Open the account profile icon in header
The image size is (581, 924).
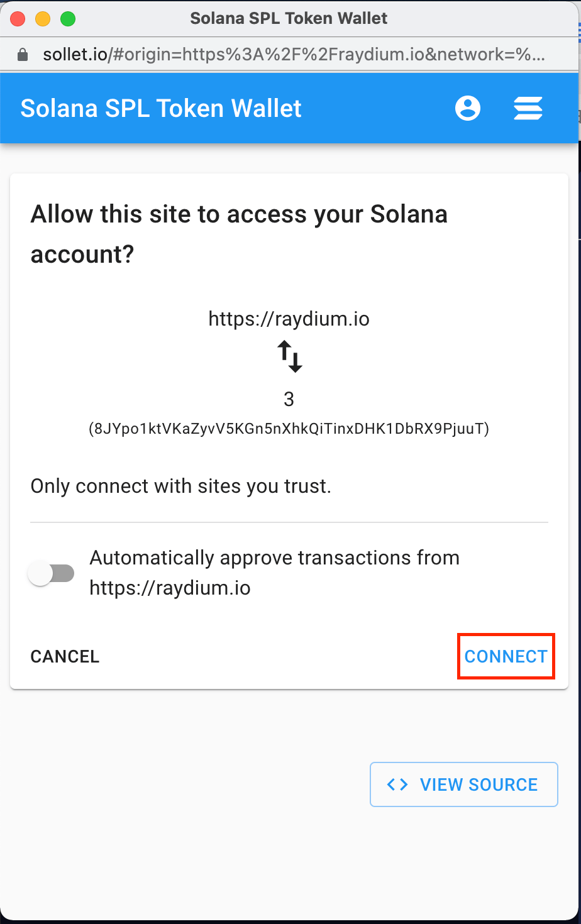click(x=467, y=108)
